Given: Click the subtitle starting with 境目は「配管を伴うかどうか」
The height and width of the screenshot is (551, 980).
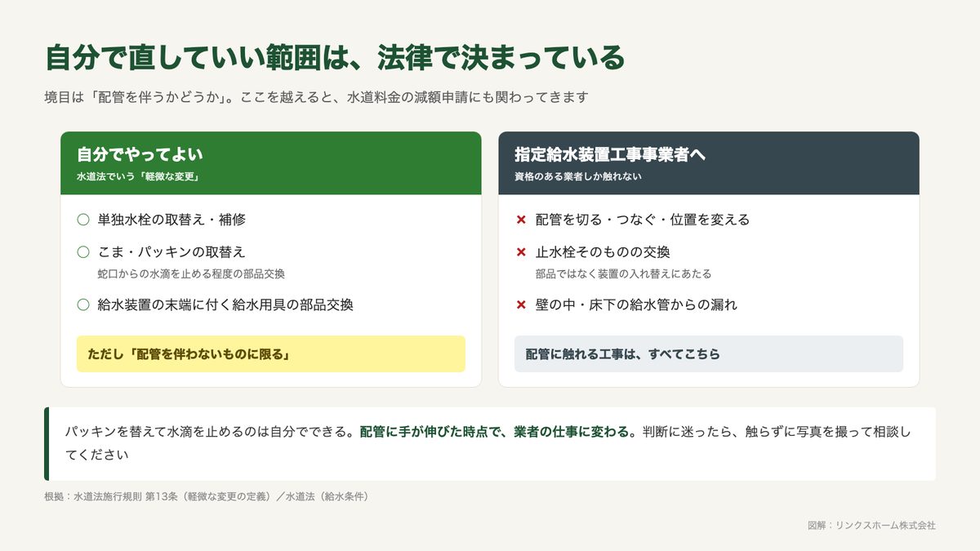Looking at the screenshot, I should pyautogui.click(x=317, y=97).
